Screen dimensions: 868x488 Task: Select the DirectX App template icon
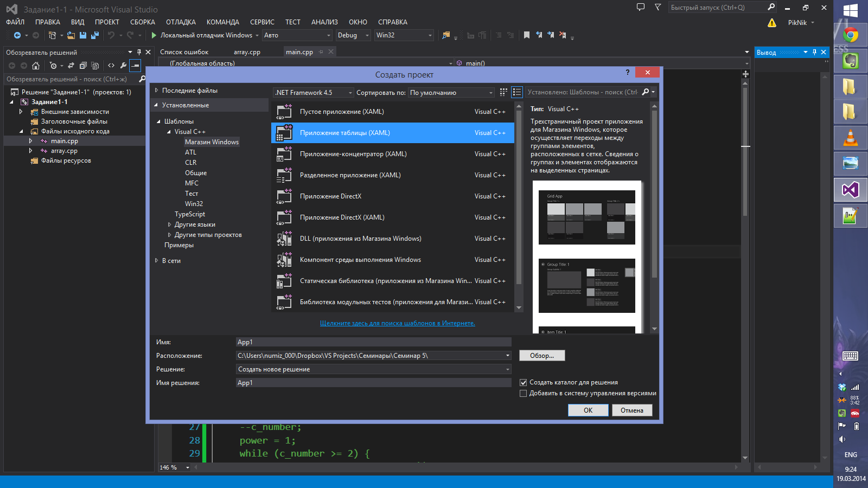click(284, 196)
